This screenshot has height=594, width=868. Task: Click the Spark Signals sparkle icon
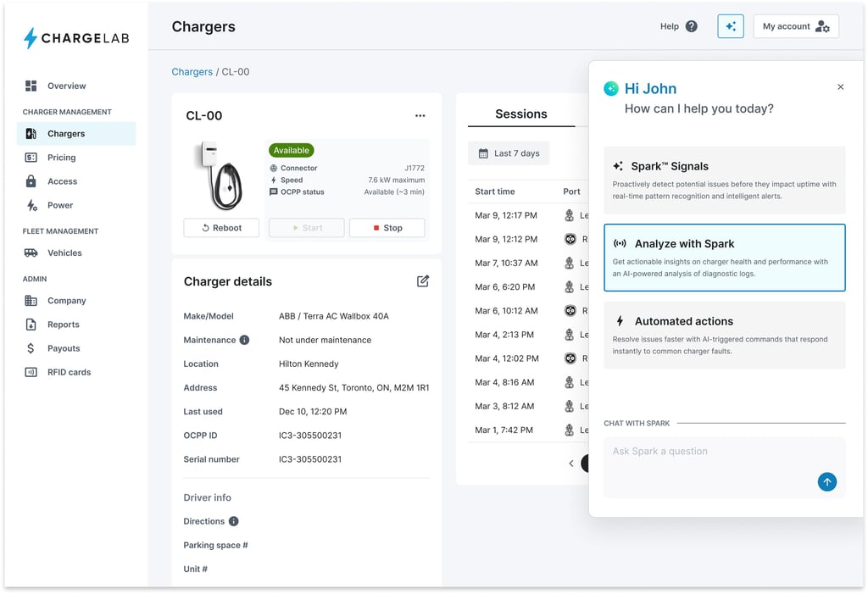coord(618,166)
